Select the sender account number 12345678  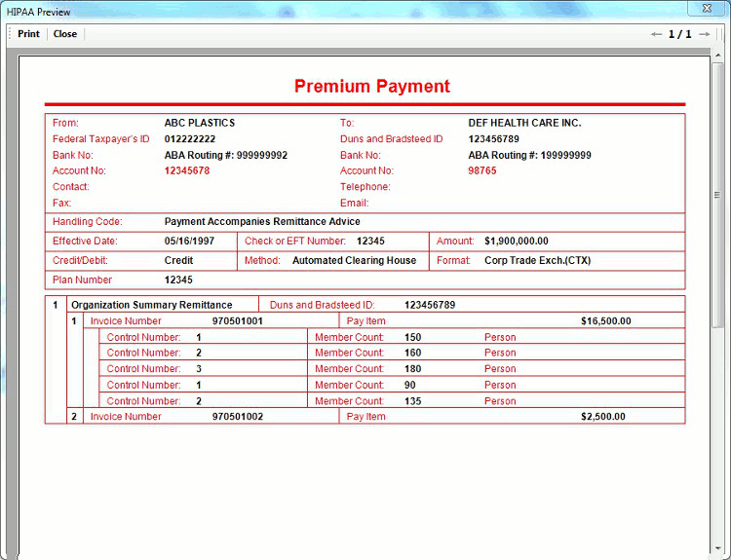click(x=186, y=170)
